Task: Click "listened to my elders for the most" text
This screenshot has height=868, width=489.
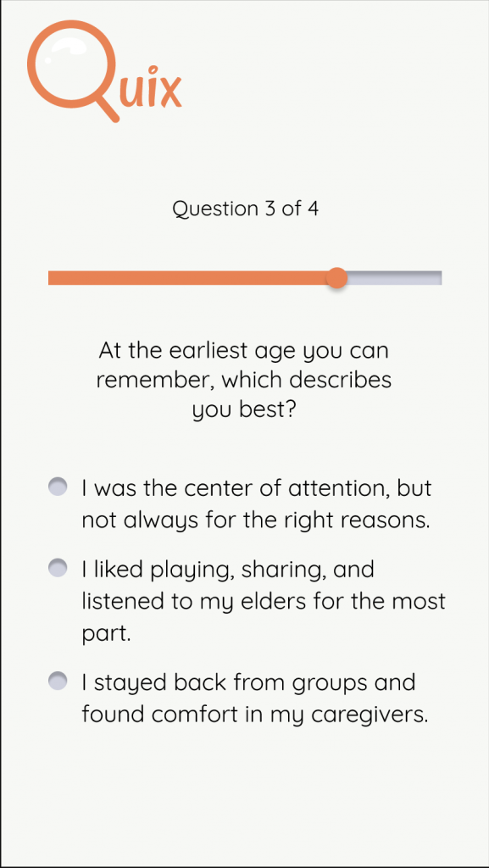Action: 264,601
